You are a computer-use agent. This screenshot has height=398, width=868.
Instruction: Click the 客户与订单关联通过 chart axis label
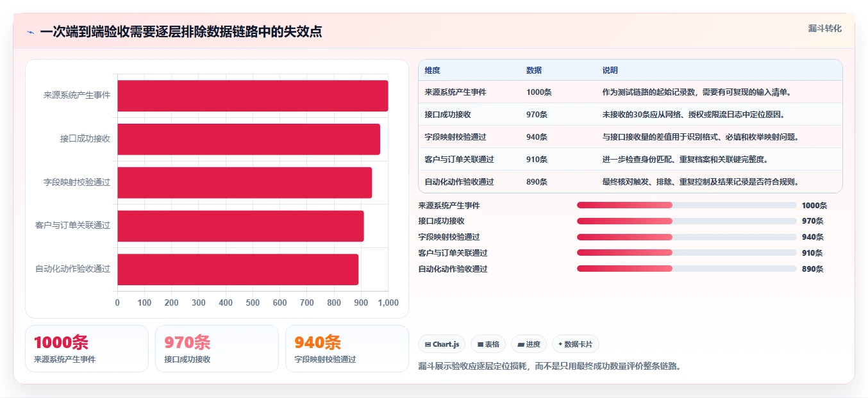coord(73,226)
